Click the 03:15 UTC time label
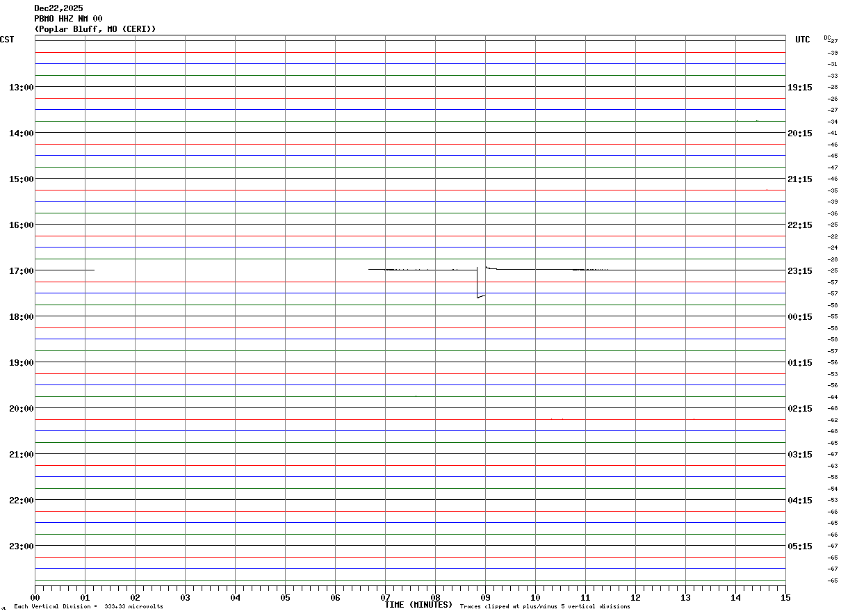This screenshot has height=616, width=841. click(799, 454)
